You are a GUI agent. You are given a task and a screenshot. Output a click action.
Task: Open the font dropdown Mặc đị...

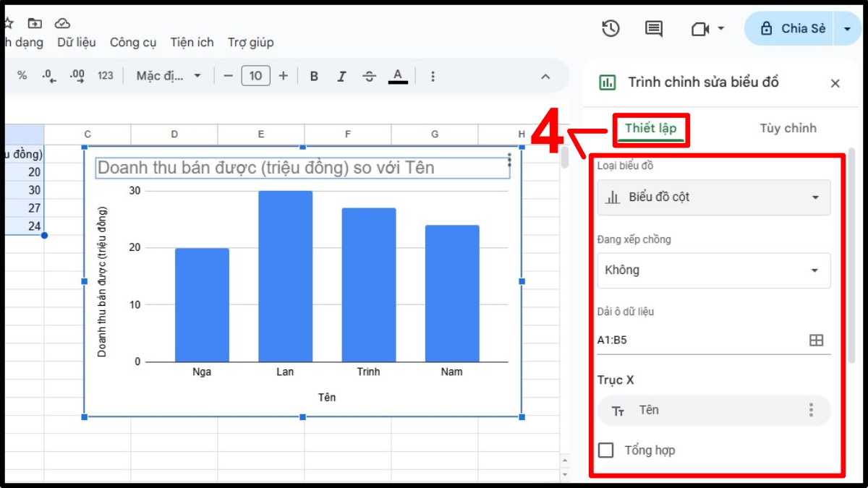169,76
